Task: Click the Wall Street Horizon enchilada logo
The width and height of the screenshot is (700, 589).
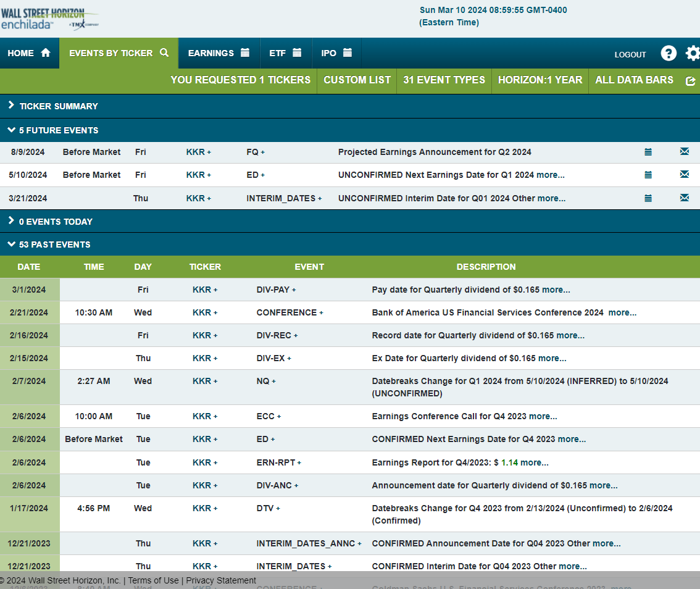Action: click(x=49, y=19)
